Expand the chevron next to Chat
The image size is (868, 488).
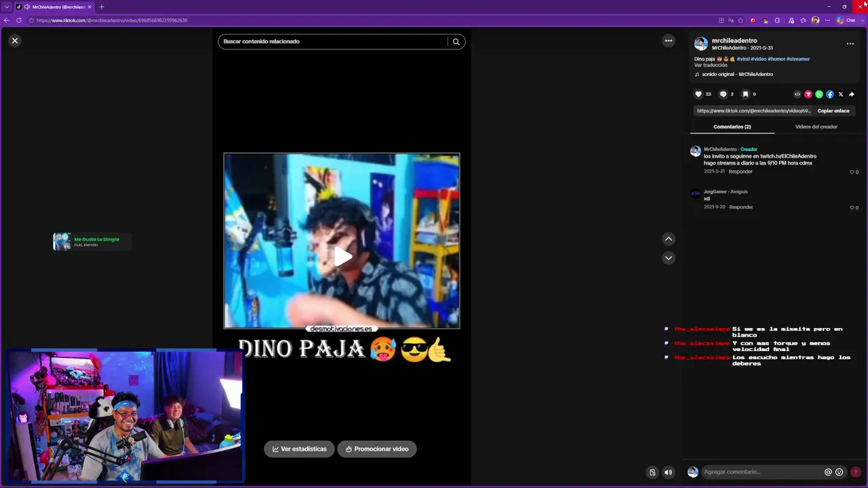tap(863, 20)
